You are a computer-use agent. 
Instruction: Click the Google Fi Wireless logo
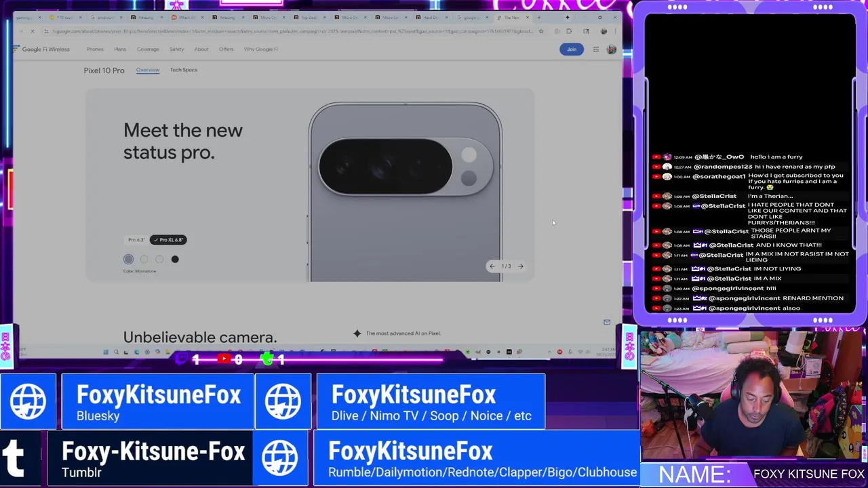pyautogui.click(x=41, y=49)
